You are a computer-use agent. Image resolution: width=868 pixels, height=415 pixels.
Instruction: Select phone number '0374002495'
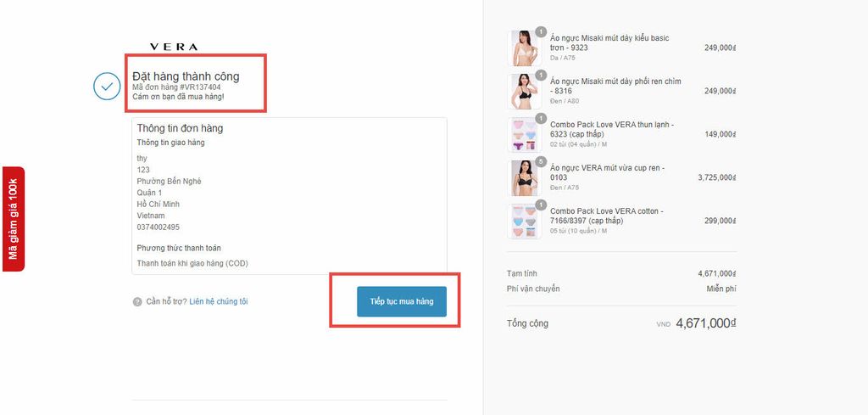pyautogui.click(x=159, y=227)
